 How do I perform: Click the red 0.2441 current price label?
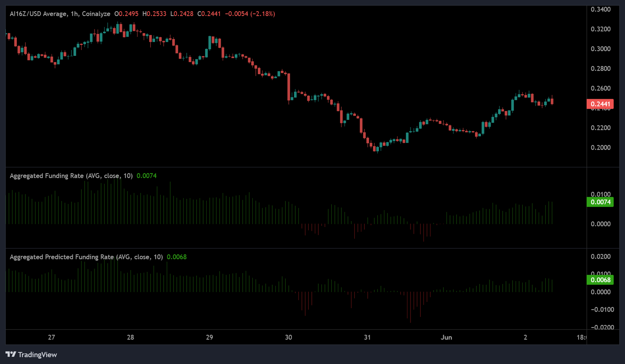[600, 104]
